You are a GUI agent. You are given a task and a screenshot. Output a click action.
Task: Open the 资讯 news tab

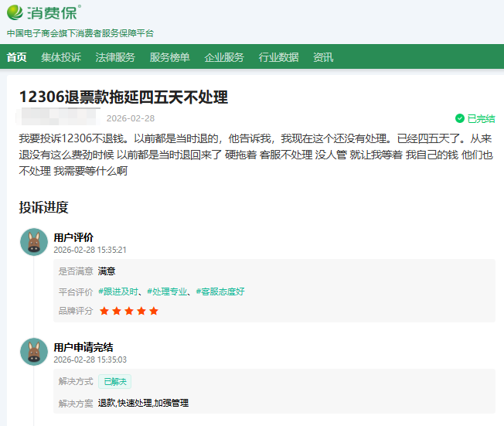point(323,57)
